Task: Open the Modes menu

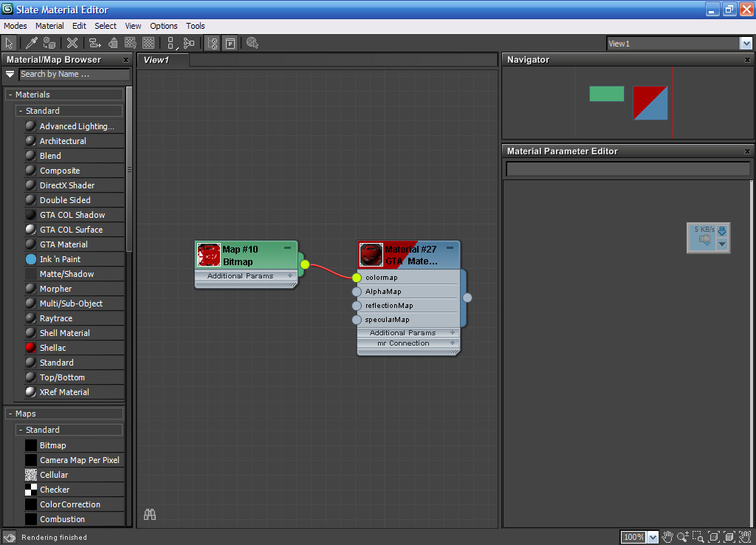Action: coord(16,26)
